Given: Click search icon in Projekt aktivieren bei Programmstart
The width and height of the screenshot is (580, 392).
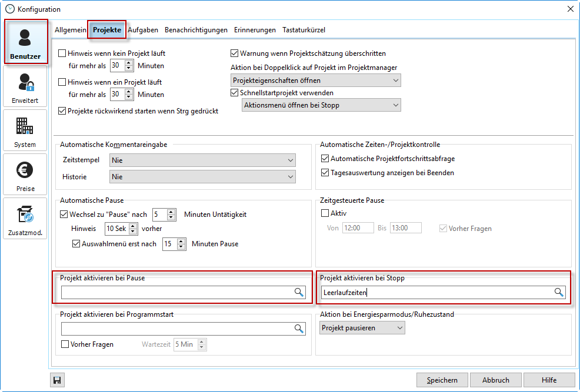Looking at the screenshot, I should (x=299, y=329).
